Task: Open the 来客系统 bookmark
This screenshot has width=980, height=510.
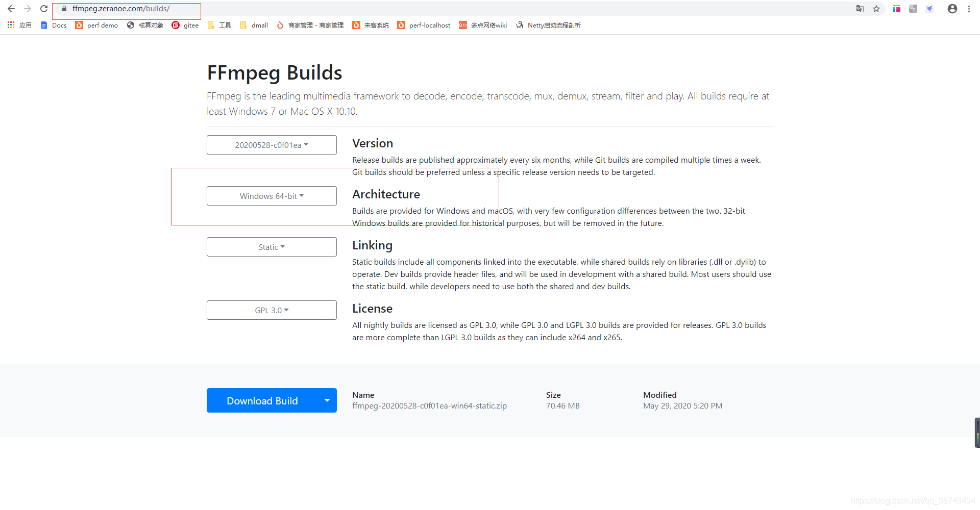Action: (371, 25)
